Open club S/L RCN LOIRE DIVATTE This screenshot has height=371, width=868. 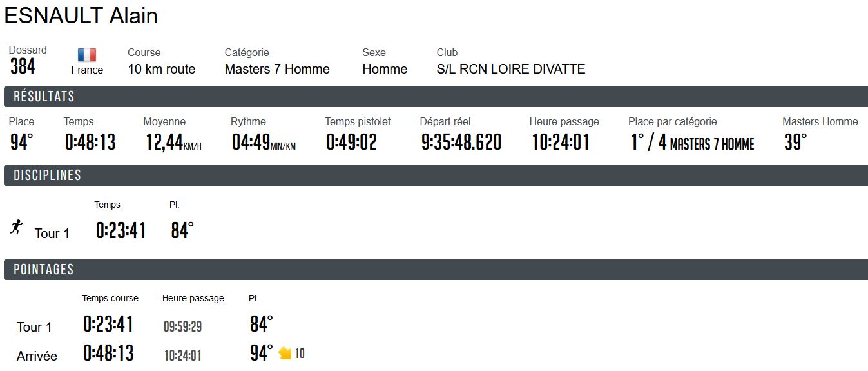pyautogui.click(x=510, y=69)
